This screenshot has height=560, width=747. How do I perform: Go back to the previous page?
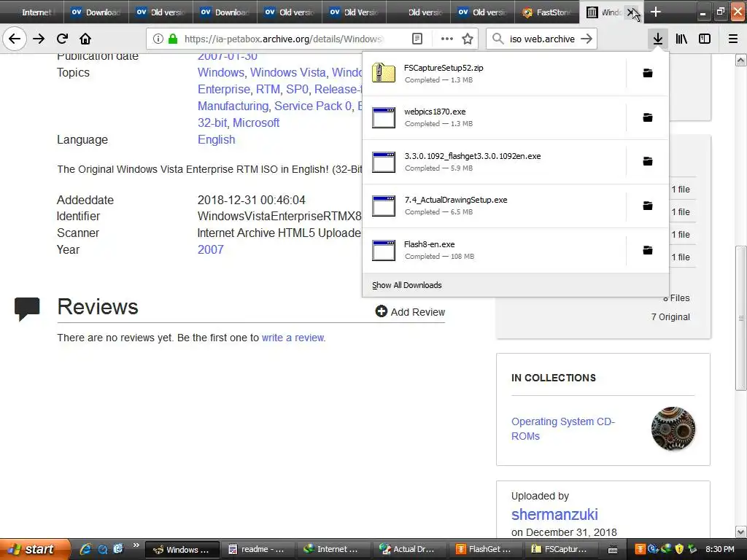point(15,39)
